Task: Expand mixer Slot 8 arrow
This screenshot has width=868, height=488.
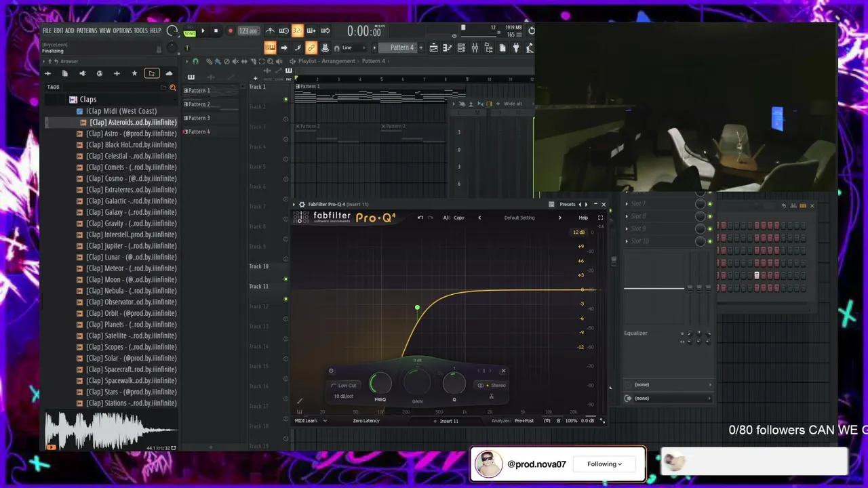Action: click(x=627, y=216)
